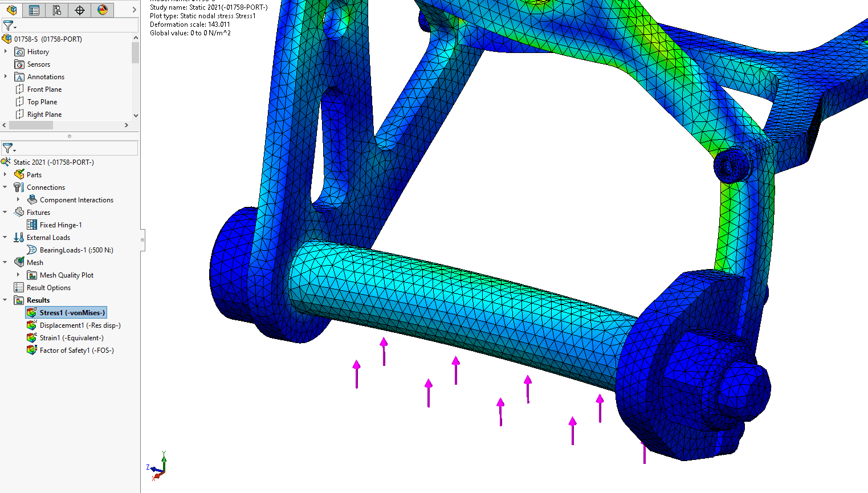This screenshot has height=493, width=868.
Task: Open the feature tree filter dropdown
Action: point(9,26)
